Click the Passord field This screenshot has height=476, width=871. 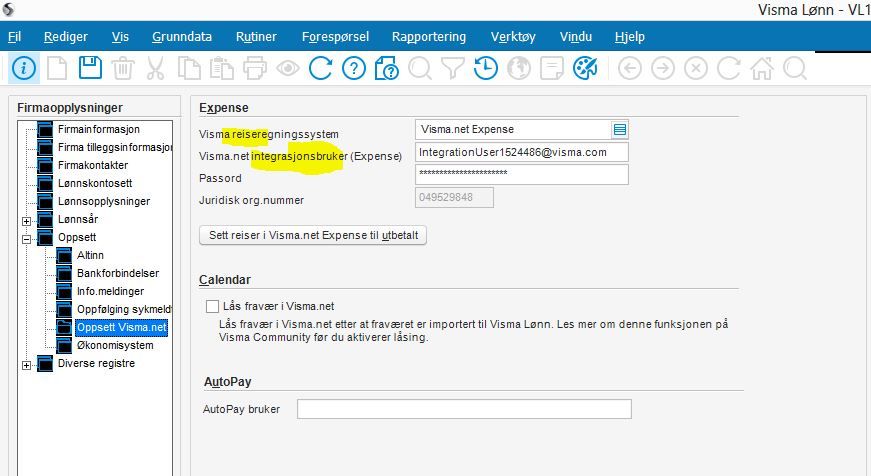click(x=522, y=174)
